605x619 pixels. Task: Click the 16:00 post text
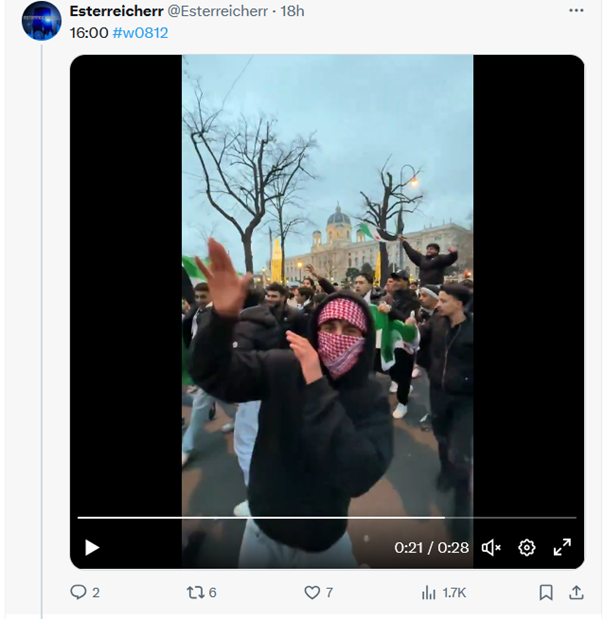[89, 32]
